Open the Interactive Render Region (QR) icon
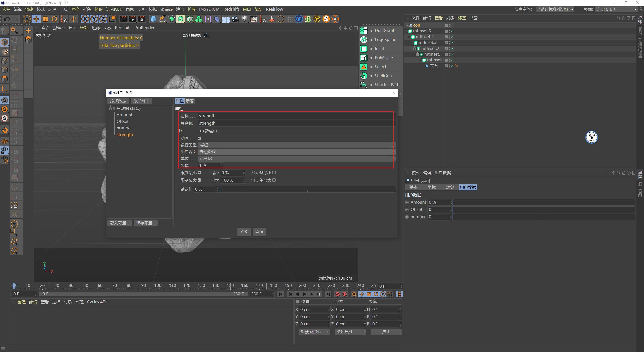This screenshot has width=644, height=352. (x=299, y=19)
